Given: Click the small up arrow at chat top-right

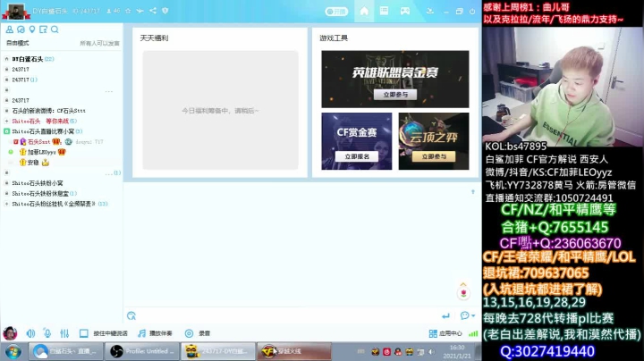Looking at the screenshot, I should pyautogui.click(x=473, y=191).
